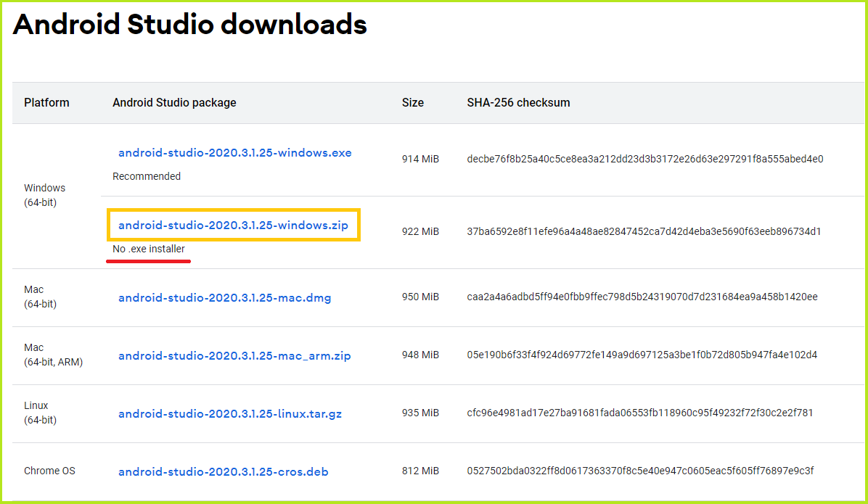
Task: Click the 948 MiB size value
Action: coord(420,355)
